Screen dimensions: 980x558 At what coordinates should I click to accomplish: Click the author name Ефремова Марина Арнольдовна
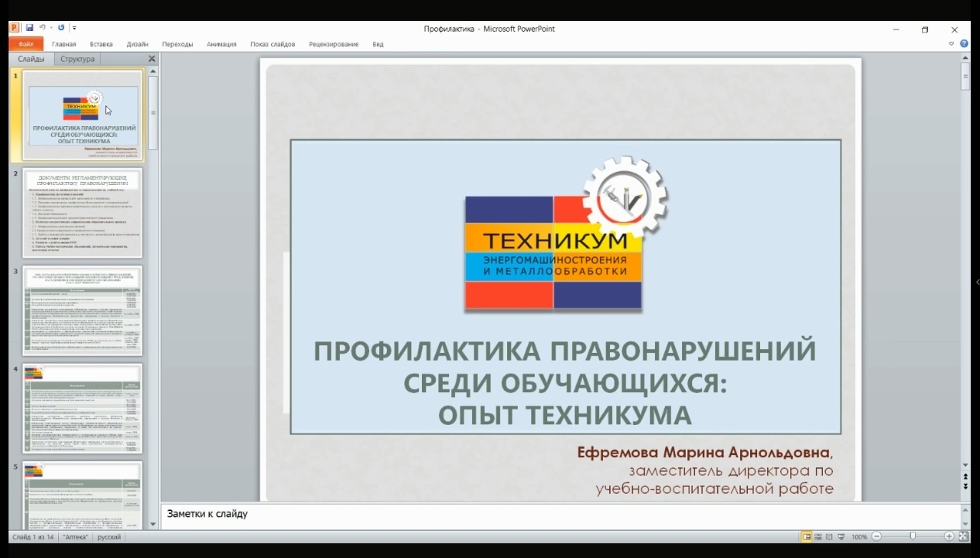[x=704, y=452]
